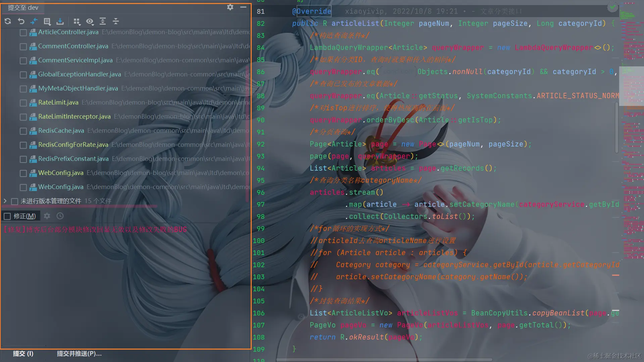Show commit message history clock icon
The height and width of the screenshot is (362, 644).
coord(60,216)
